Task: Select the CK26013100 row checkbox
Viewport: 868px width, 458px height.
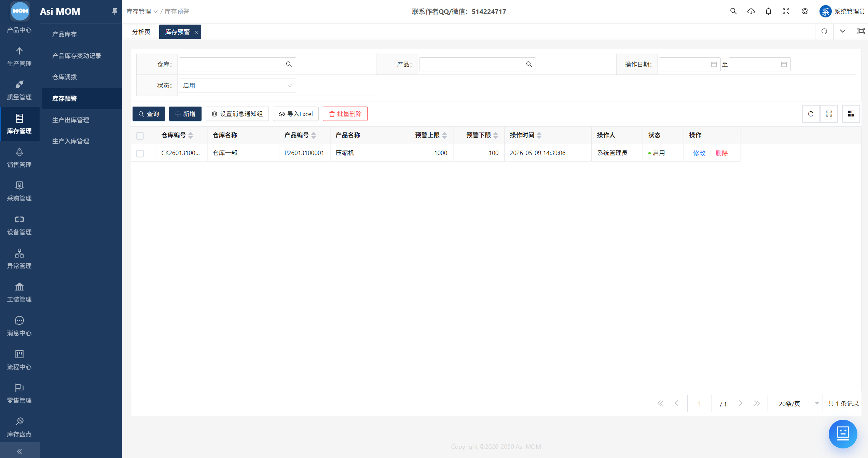Action: 140,153
